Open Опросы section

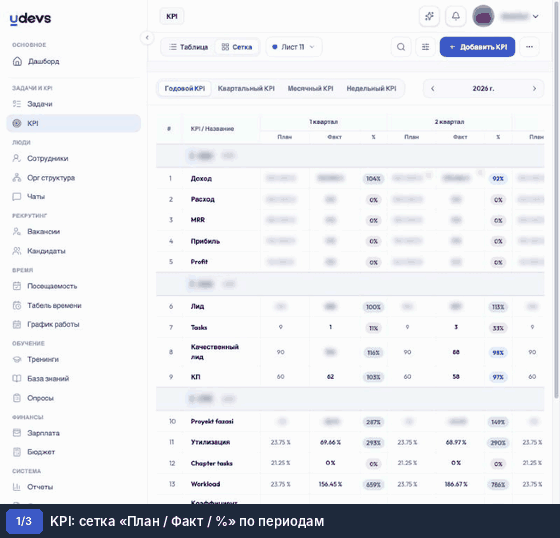(x=40, y=398)
